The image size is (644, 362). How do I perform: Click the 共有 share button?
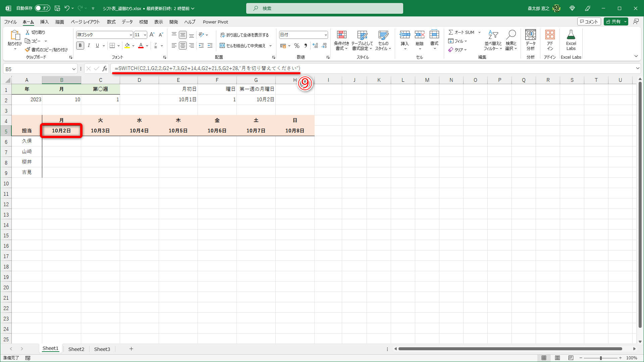[x=613, y=21]
